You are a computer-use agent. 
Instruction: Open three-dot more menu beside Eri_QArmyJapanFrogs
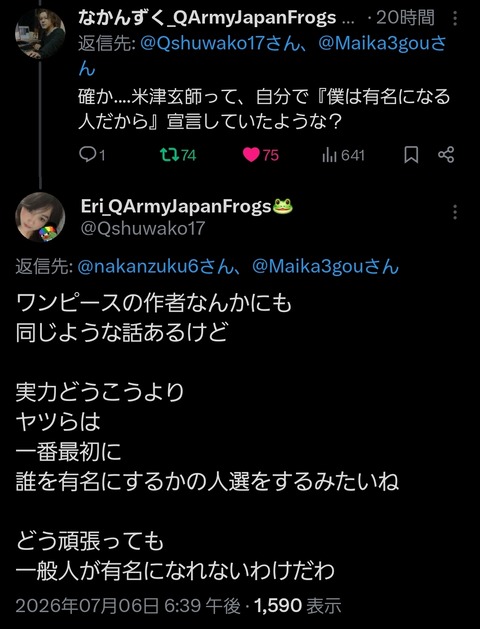tap(455, 212)
